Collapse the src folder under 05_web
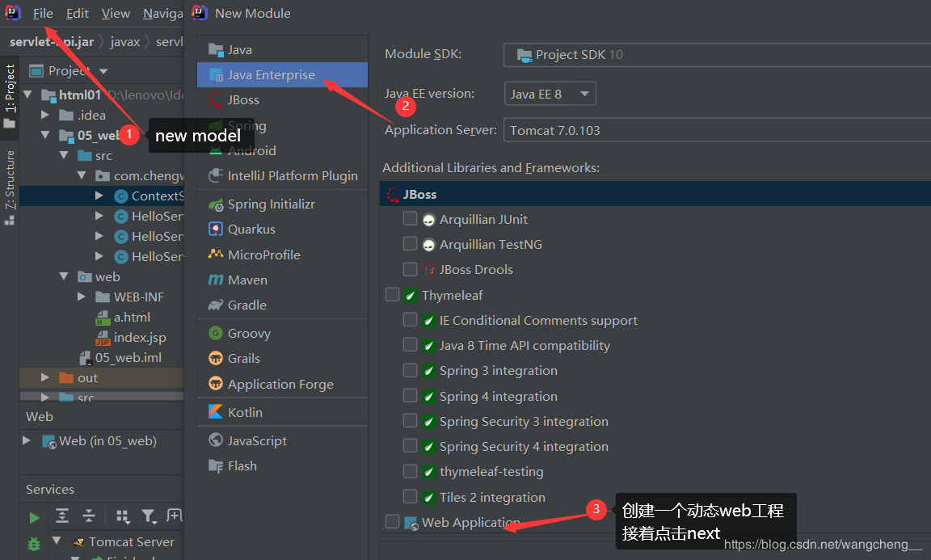Screen dimensions: 931x560 coord(64,155)
